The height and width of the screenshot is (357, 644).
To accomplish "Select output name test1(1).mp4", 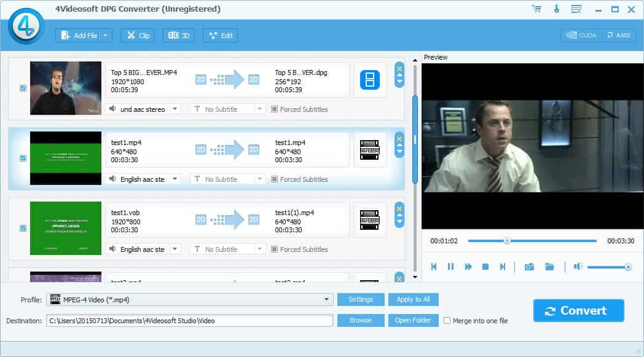I will (x=294, y=213).
